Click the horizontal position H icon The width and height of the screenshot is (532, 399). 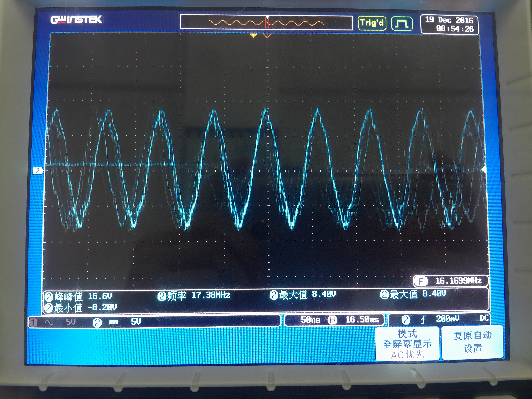[332, 320]
